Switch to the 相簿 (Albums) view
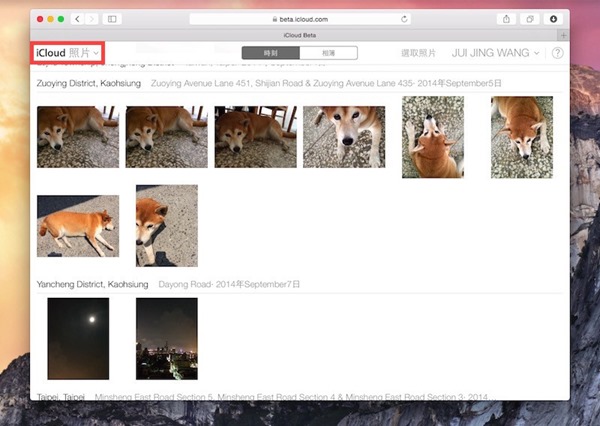Image resolution: width=600 pixels, height=426 pixels. [x=326, y=53]
